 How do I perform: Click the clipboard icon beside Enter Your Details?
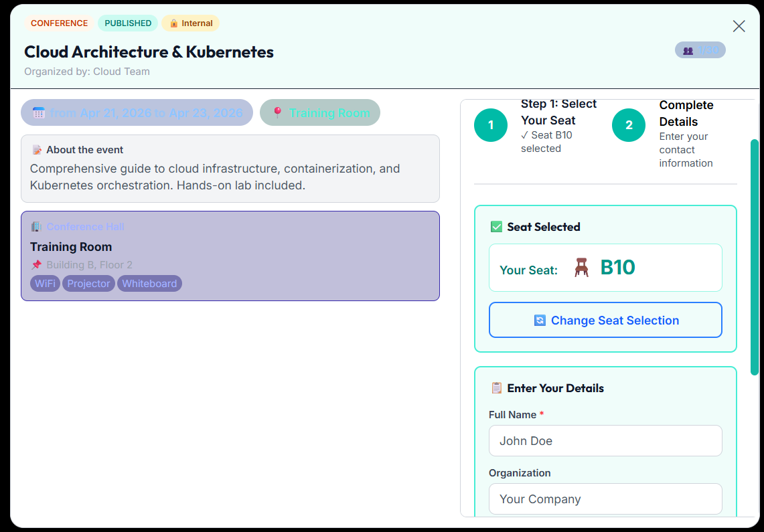[x=497, y=388]
